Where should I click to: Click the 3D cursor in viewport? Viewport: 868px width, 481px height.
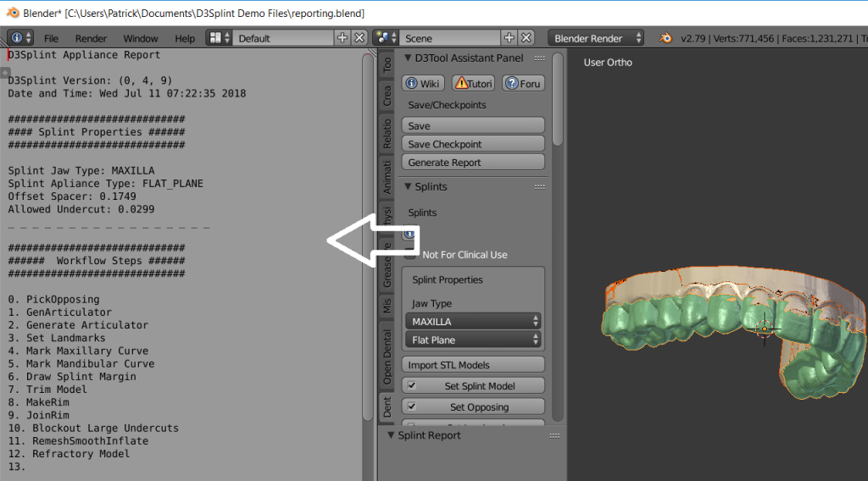click(x=765, y=329)
